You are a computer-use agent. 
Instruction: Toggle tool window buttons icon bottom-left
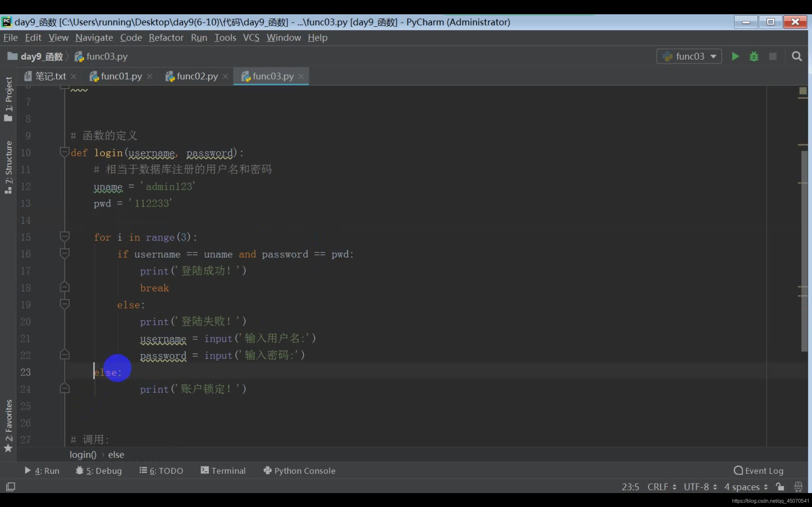[x=10, y=486]
